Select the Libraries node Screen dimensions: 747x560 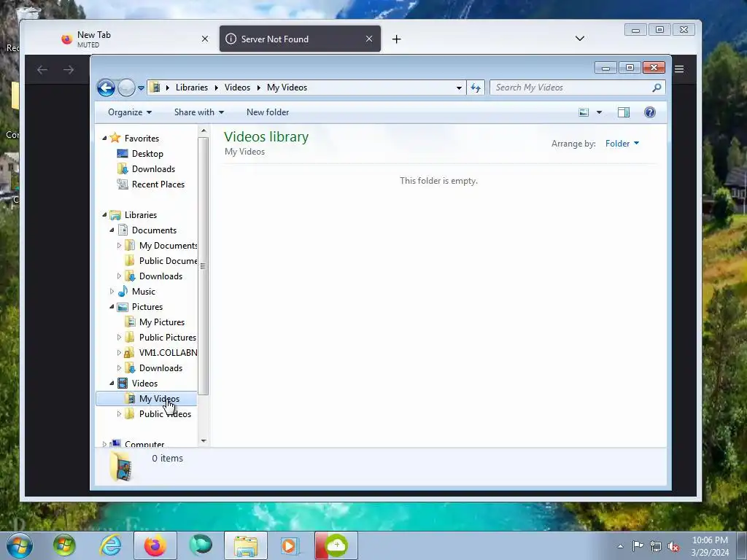[x=141, y=215]
